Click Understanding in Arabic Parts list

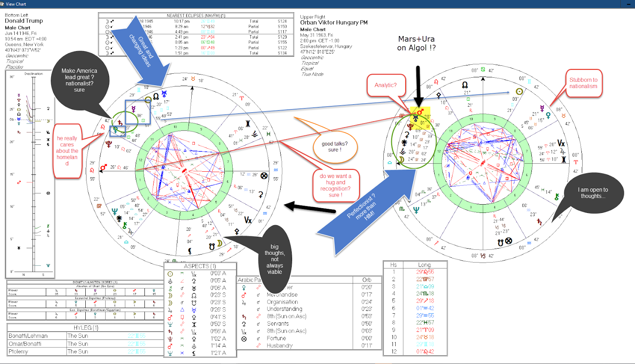285,309
